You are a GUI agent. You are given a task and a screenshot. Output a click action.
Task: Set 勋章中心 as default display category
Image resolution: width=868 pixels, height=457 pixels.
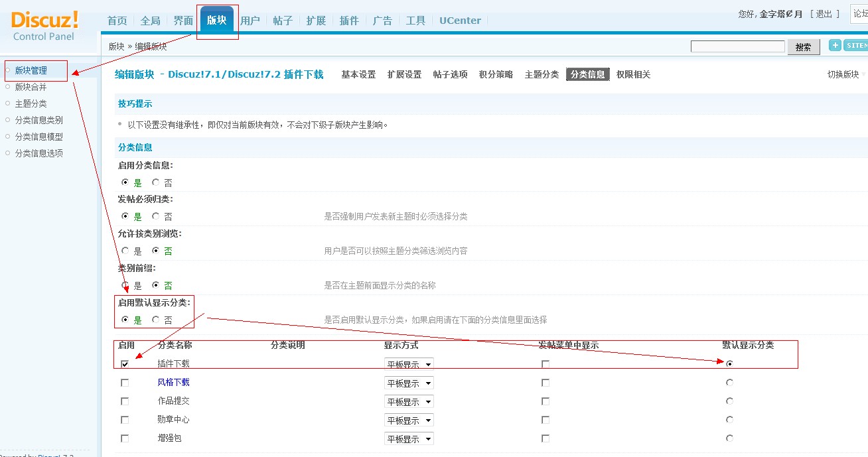point(730,419)
